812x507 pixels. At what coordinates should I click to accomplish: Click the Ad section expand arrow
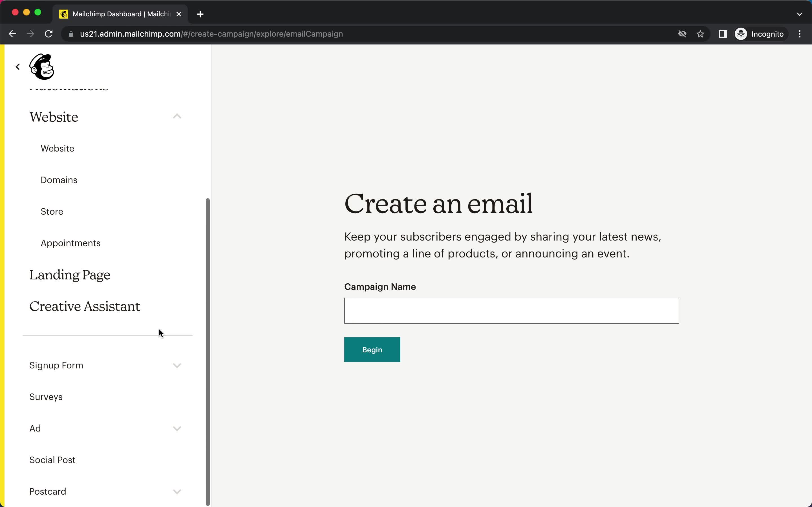click(176, 428)
